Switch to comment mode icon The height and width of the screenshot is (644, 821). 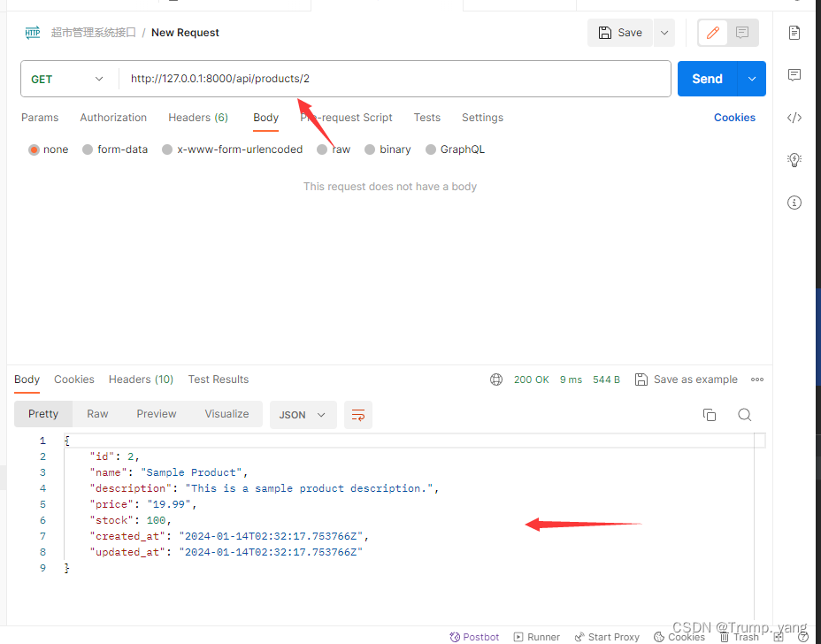(742, 33)
